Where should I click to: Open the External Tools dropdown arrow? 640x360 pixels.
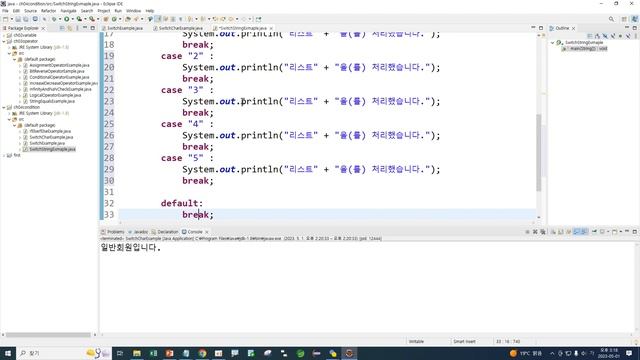tap(98, 19)
